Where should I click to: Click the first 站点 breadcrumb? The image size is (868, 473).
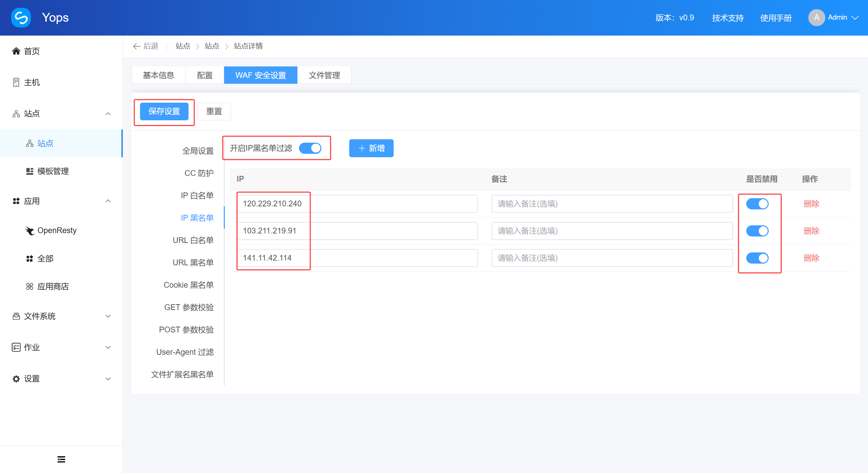183,46
